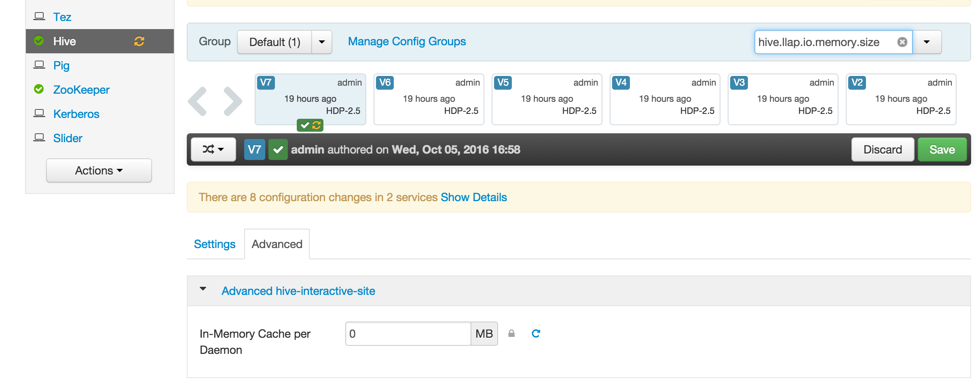Click the orange restart indicator next to Hive
Image resolution: width=980 pixels, height=387 pixels.
click(x=139, y=41)
